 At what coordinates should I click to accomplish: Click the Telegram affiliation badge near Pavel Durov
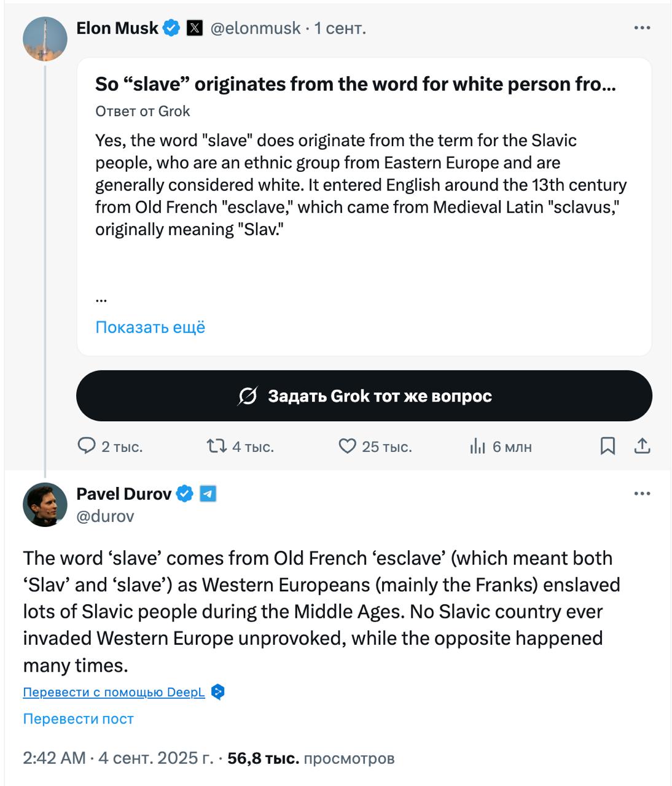208,494
